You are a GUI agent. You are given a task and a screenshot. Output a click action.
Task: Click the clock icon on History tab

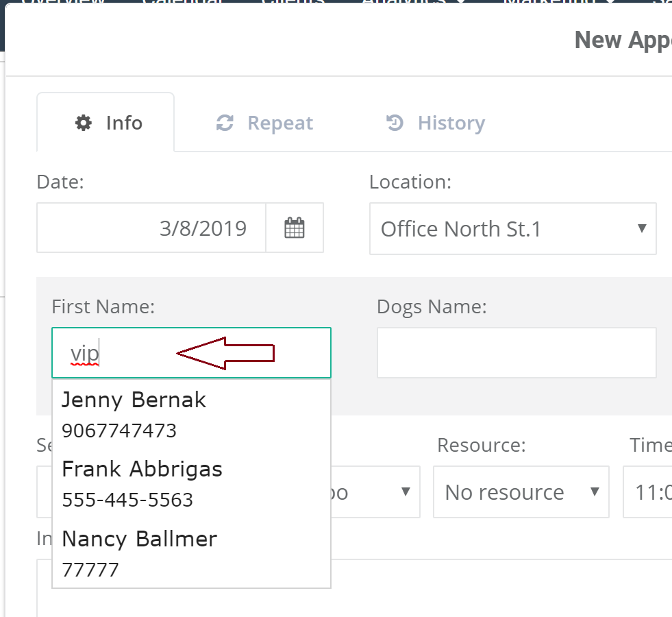coord(395,123)
